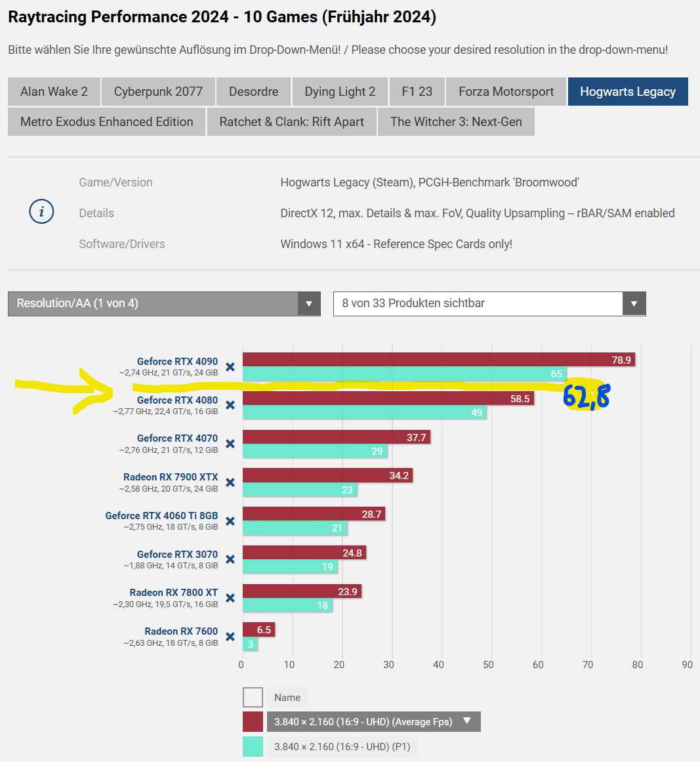The image size is (700, 762).
Task: Click the RTX 4090 specs text ~2,74 GHz
Action: tap(169, 373)
